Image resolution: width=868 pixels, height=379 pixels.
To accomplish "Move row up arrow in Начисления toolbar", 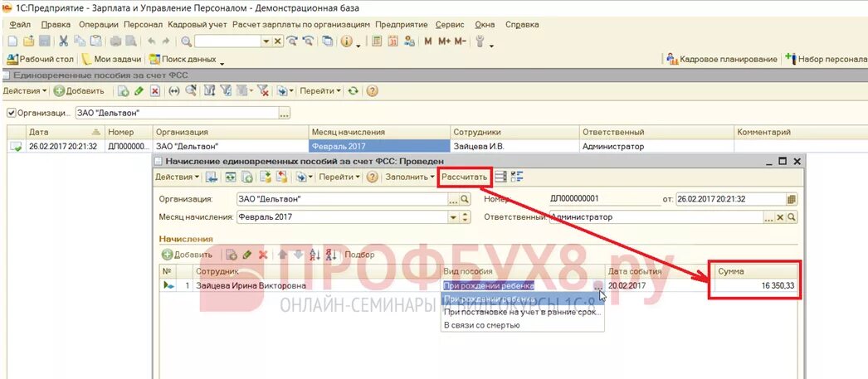I will 282,255.
